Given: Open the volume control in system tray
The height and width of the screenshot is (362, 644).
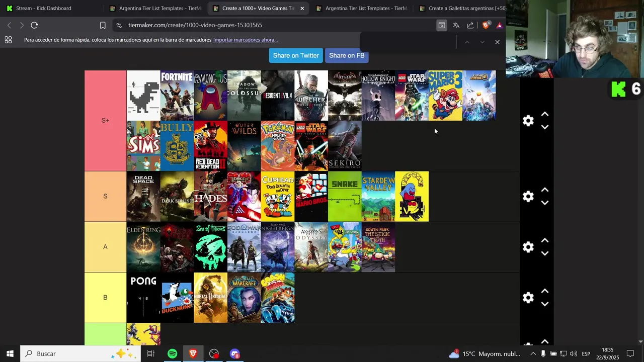Looking at the screenshot, I should click(574, 354).
